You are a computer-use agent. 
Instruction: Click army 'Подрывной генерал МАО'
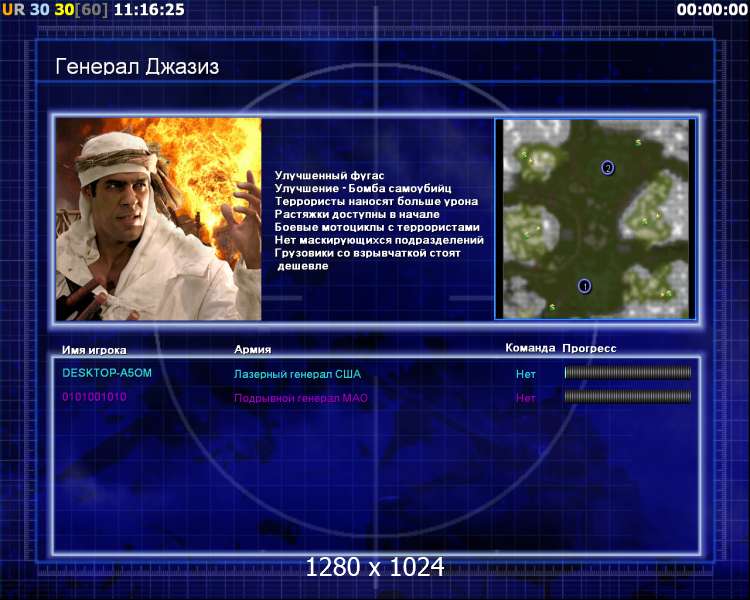300,398
